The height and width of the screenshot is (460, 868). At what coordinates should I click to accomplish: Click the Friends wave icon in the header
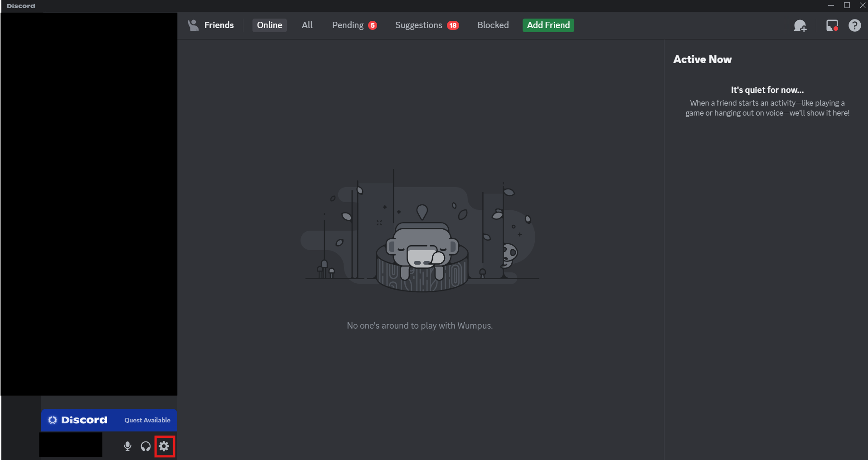193,25
